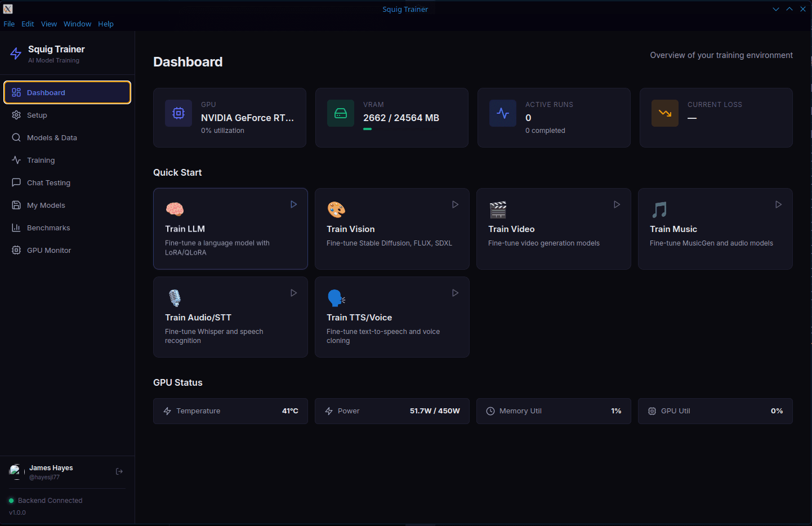Image resolution: width=812 pixels, height=526 pixels.
Task: Open the File menu
Action: pos(9,24)
